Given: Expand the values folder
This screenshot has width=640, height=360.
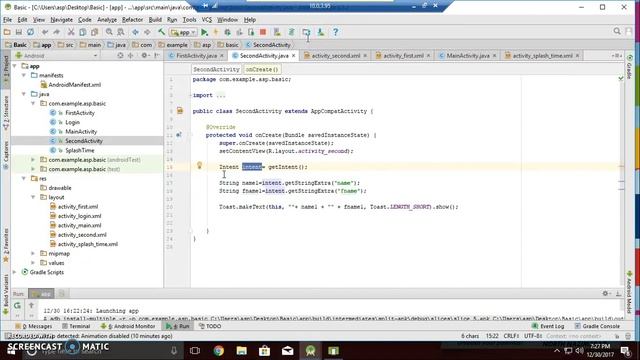Looking at the screenshot, I should click(x=33, y=263).
